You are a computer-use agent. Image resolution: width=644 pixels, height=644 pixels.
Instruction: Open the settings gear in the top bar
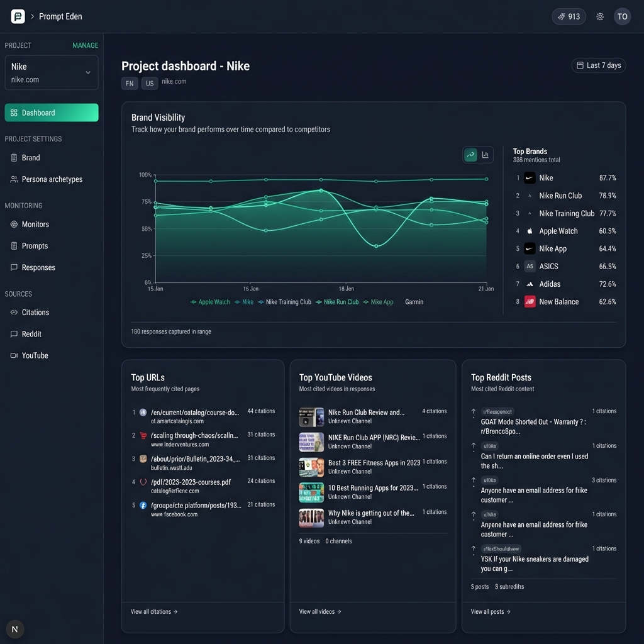[x=599, y=16]
